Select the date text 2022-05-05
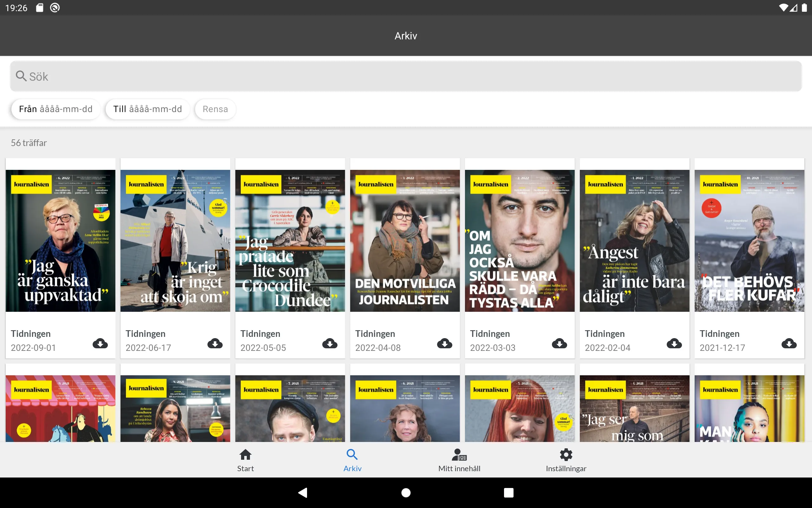Screen dimensions: 812x508 tap(263, 348)
